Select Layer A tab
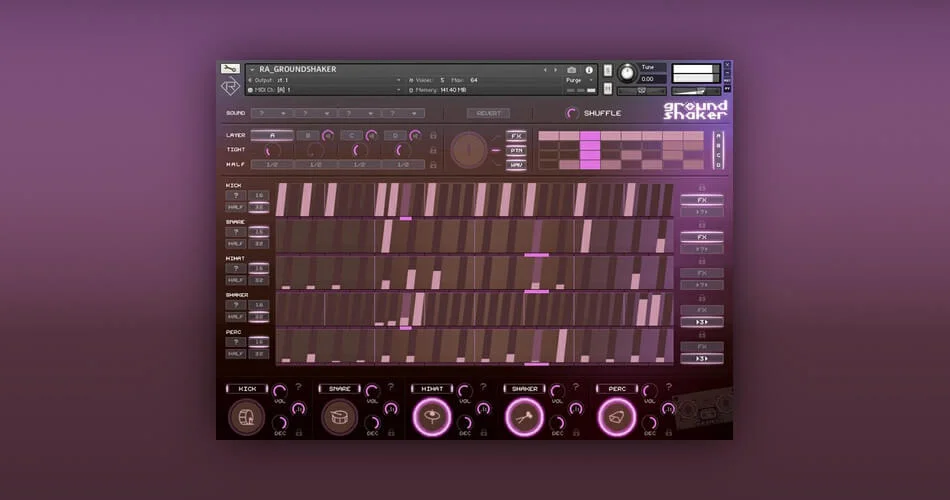The height and width of the screenshot is (500, 950). tap(272, 135)
